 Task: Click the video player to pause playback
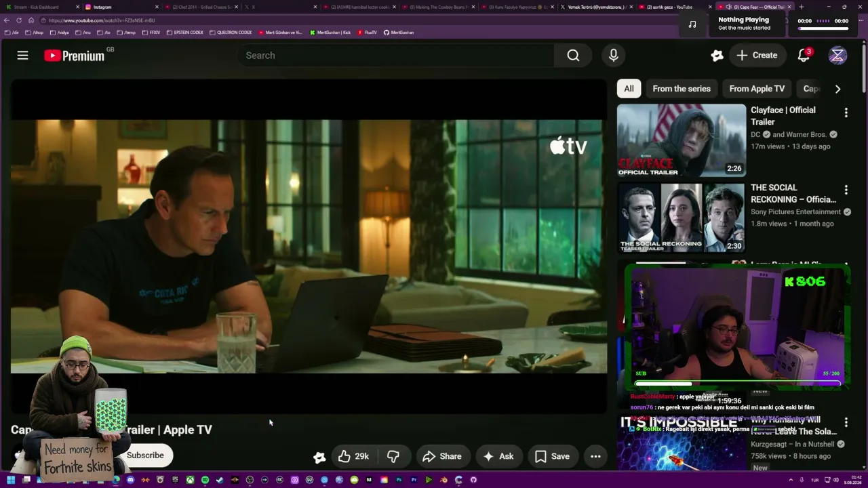(x=309, y=246)
